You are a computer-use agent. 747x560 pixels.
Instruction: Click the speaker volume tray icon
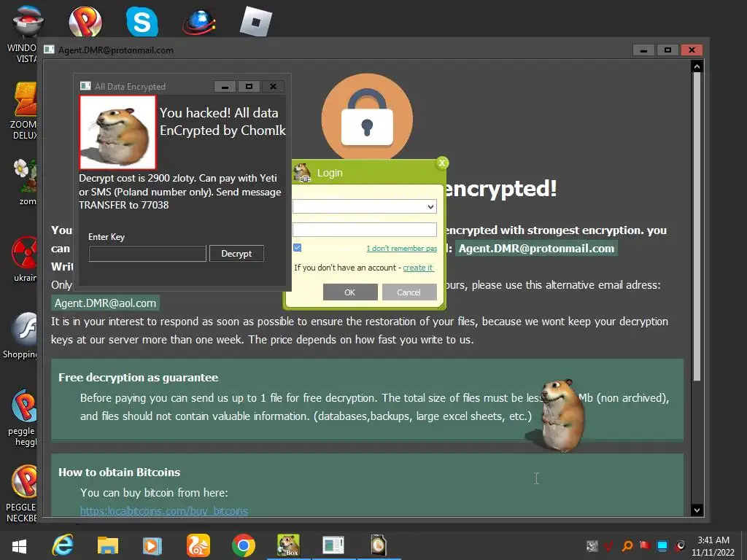(x=681, y=545)
